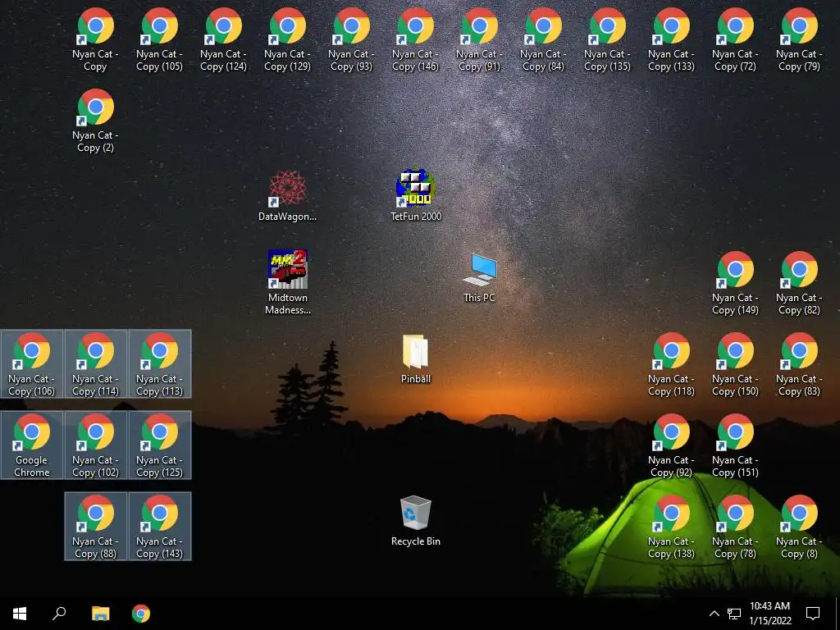Select Nyan Cat - Copy (146) shortcut

(x=416, y=40)
